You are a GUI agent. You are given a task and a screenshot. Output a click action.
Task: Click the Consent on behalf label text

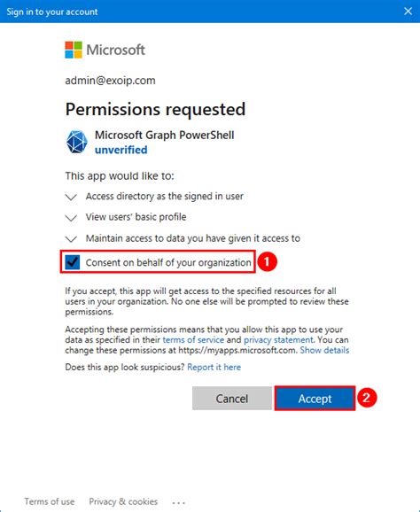[x=168, y=262]
